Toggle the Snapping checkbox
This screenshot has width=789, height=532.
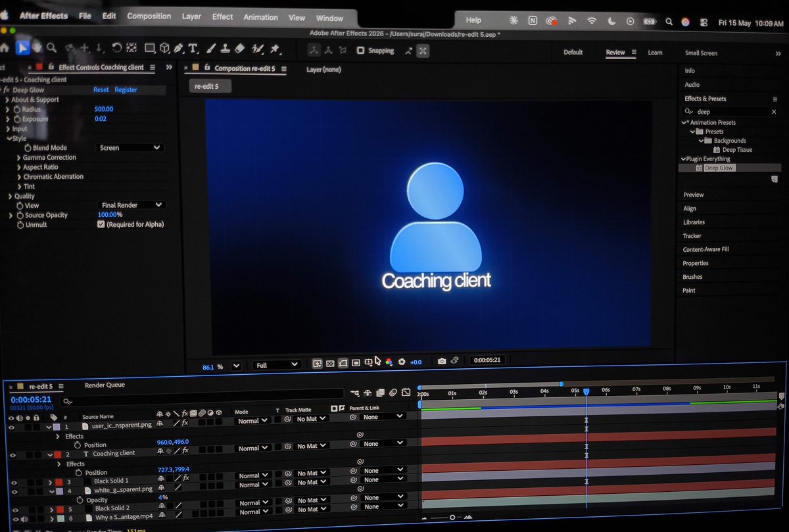coord(360,50)
